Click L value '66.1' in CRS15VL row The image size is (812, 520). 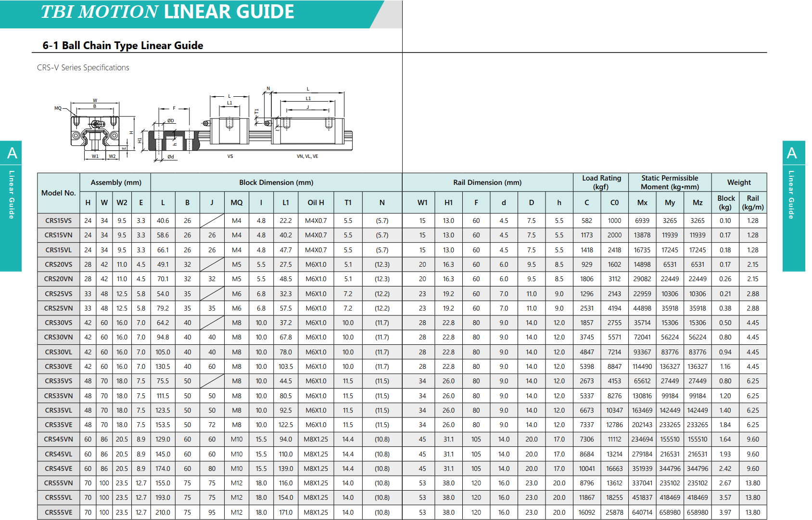tap(163, 250)
